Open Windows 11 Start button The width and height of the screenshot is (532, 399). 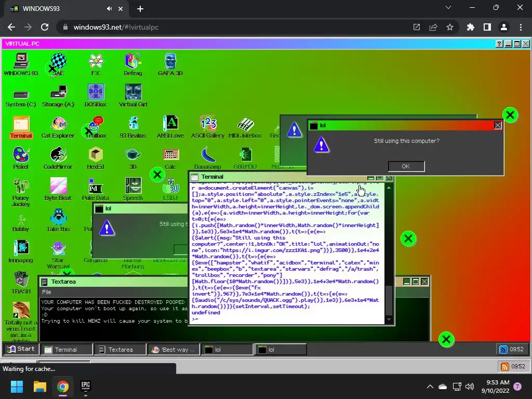[17, 387]
